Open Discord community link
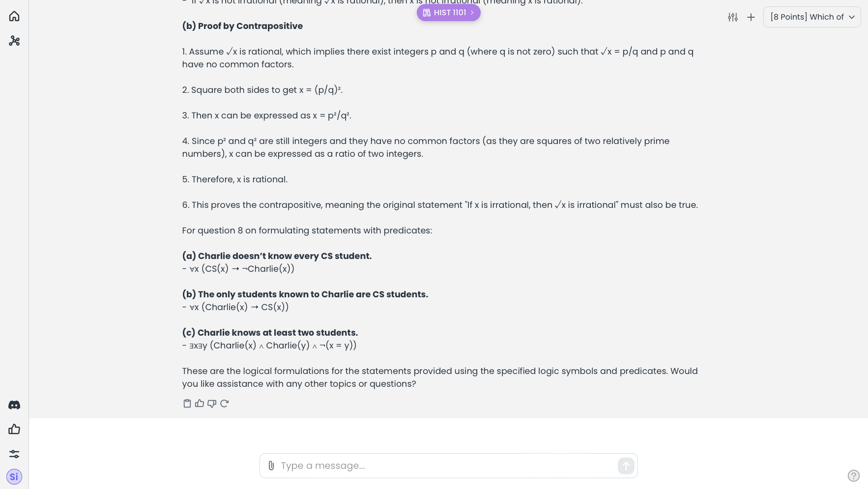868x489 pixels. (x=14, y=405)
